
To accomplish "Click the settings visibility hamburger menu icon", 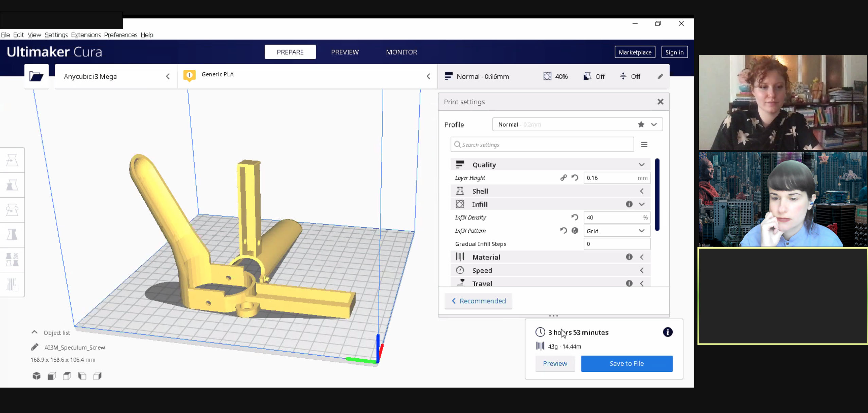I will pos(644,144).
